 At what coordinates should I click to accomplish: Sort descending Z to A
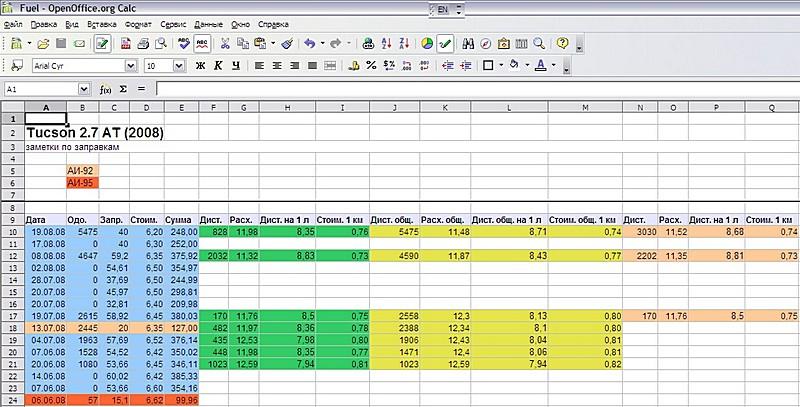[x=404, y=44]
